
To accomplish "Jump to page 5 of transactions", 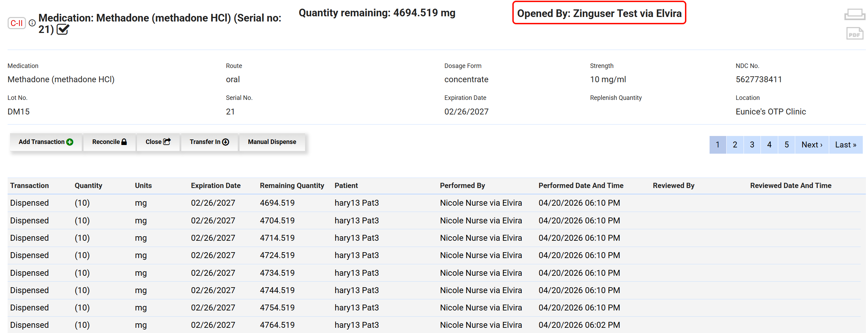I will [x=787, y=145].
